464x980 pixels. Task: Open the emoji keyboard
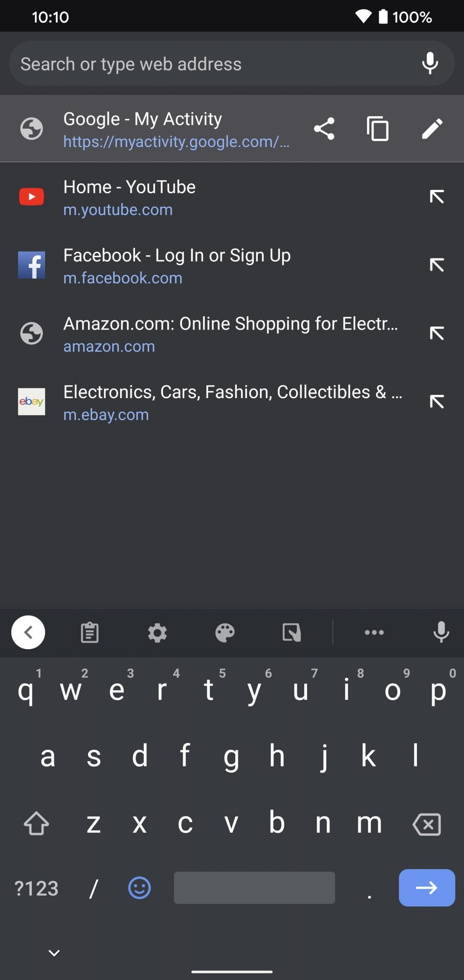point(139,888)
